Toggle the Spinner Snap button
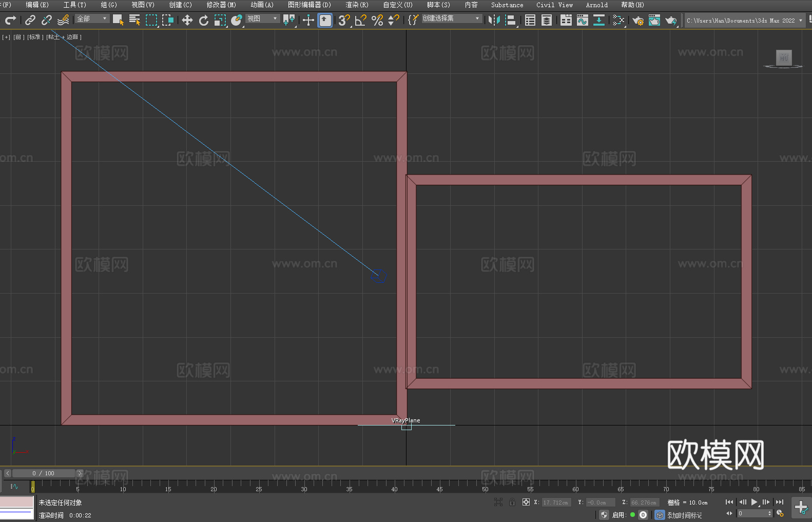This screenshot has width=812, height=522. point(394,20)
